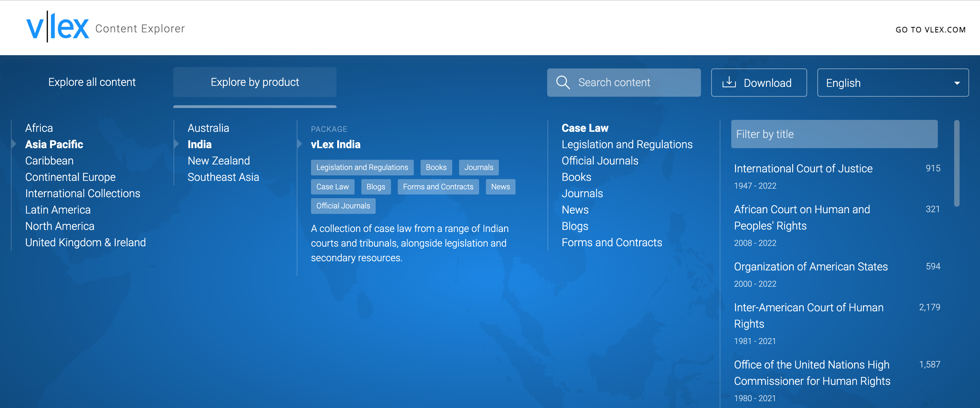Select United Kingdom & Ireland region
This screenshot has width=980, height=408.
[x=85, y=242]
